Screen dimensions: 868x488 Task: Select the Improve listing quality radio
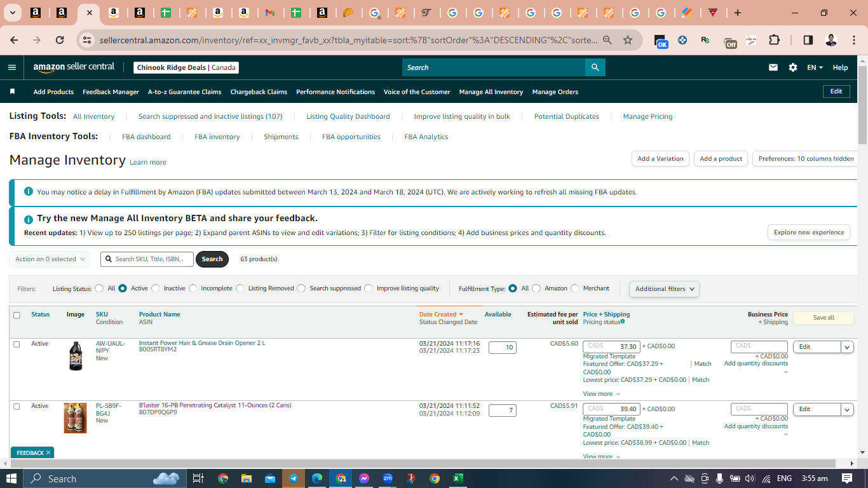[369, 288]
